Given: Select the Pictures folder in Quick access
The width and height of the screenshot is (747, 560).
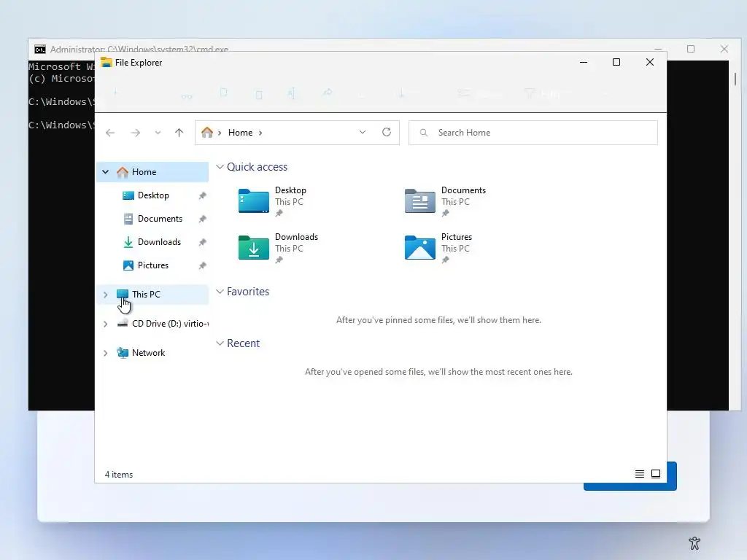Looking at the screenshot, I should (438, 248).
